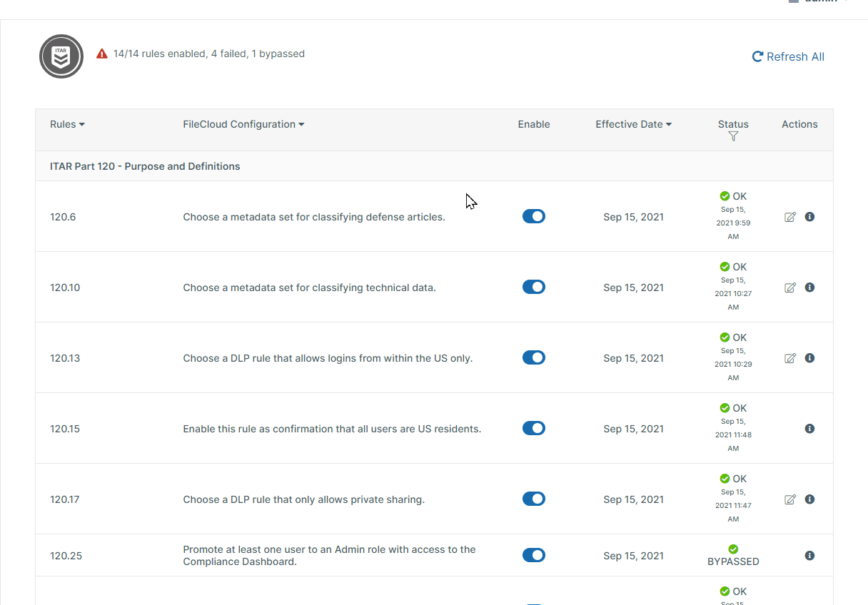Edit rule 120.13 DLP rule
The image size is (868, 605).
790,358
